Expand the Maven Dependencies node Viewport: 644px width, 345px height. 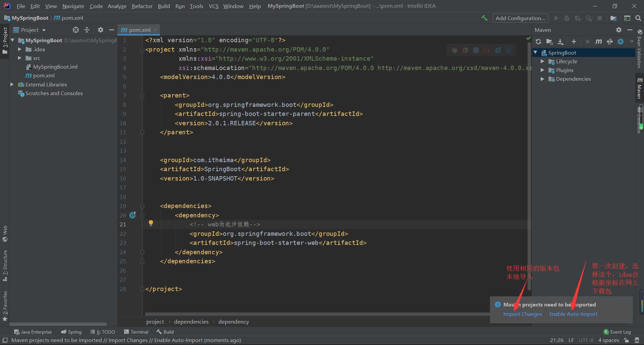click(x=542, y=79)
